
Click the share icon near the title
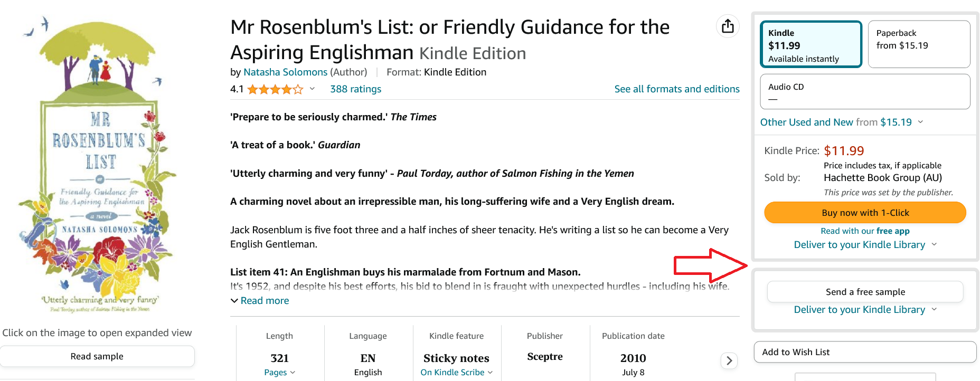tap(728, 25)
